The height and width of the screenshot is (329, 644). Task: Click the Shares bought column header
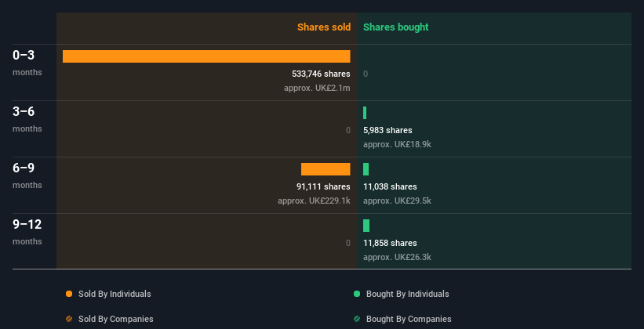click(396, 27)
